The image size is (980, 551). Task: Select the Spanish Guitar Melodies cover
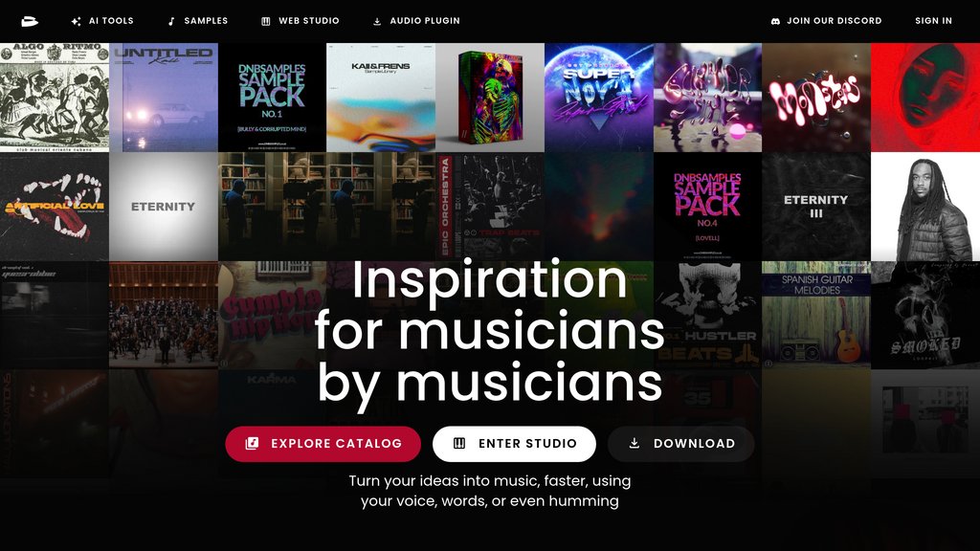click(x=816, y=315)
